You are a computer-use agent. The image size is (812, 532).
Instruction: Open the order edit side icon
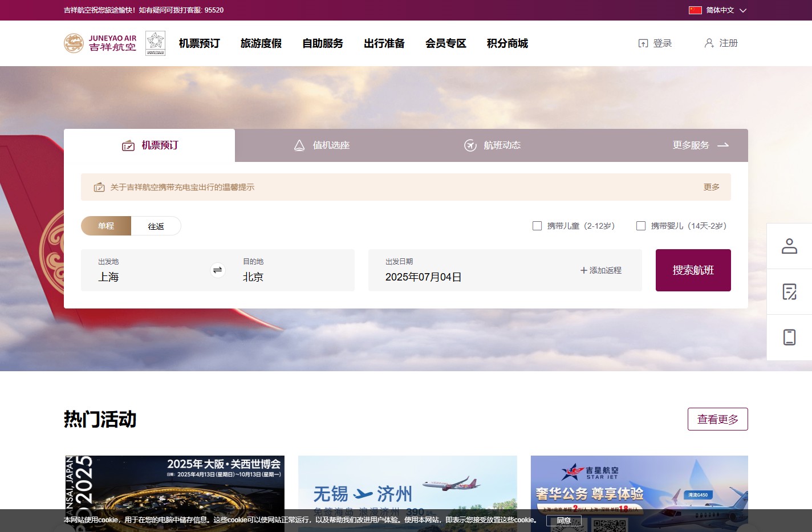(x=789, y=292)
